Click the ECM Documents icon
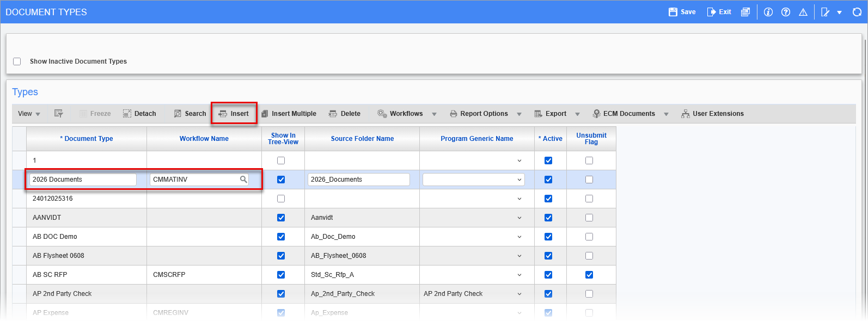The image size is (868, 321). click(x=597, y=114)
